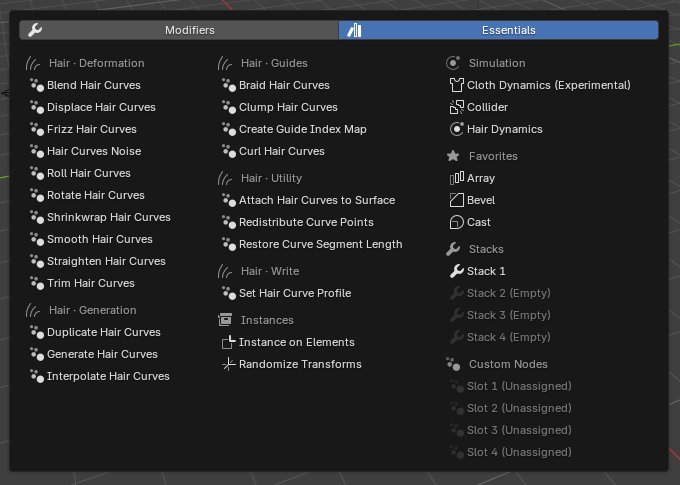Click the wrench icon on Modifiers tab
The image size is (680, 485).
(x=35, y=30)
